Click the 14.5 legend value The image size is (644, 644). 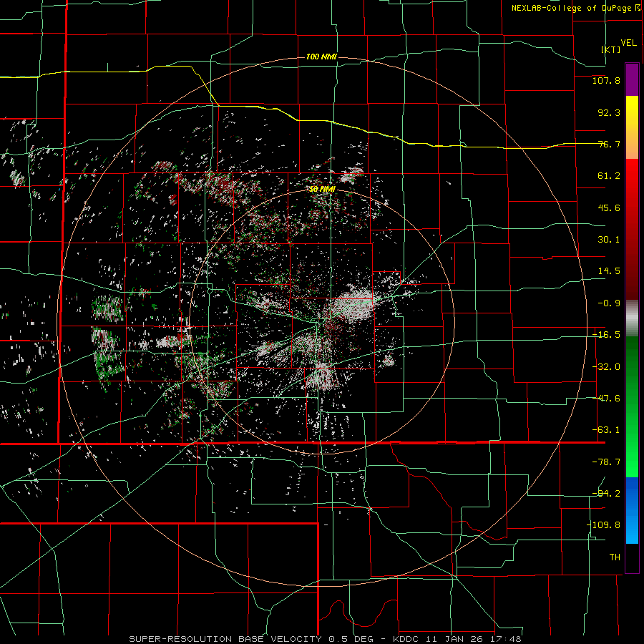coord(609,271)
